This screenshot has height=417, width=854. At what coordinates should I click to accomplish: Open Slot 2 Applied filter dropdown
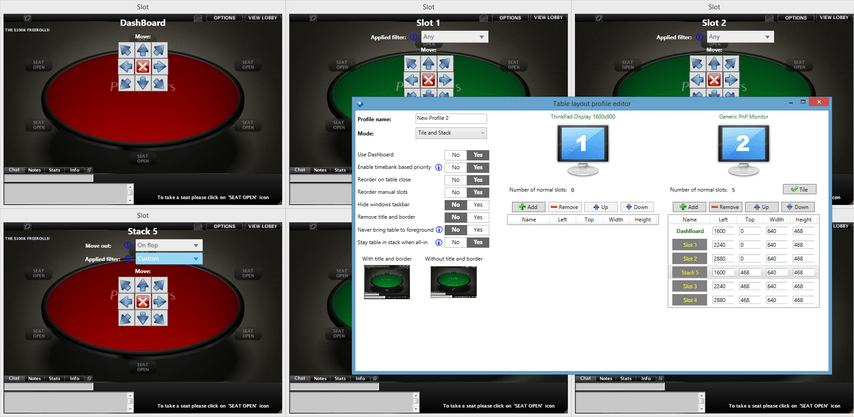tap(740, 37)
